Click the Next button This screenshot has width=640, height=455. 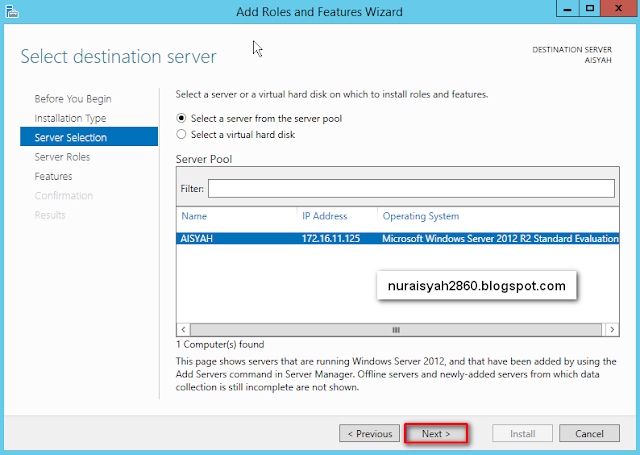point(436,433)
